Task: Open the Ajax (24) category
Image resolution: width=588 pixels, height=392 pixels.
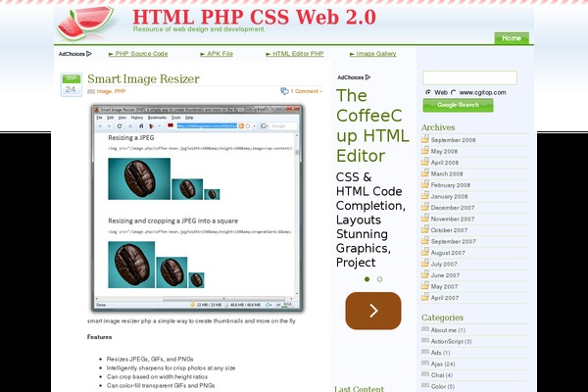Action: click(443, 364)
